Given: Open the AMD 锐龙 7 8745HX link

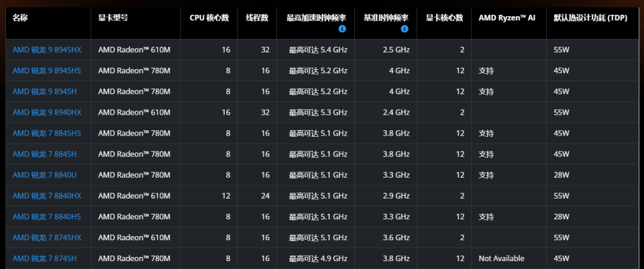Looking at the screenshot, I should pyautogui.click(x=47, y=237).
